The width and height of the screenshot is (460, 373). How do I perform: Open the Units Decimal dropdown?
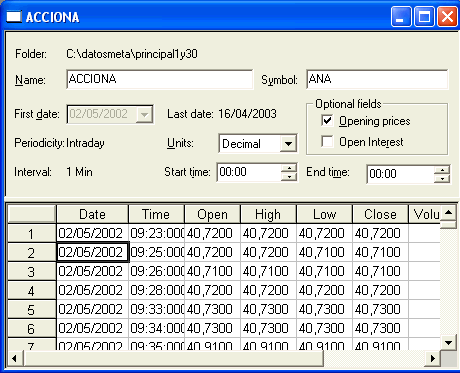pos(288,144)
